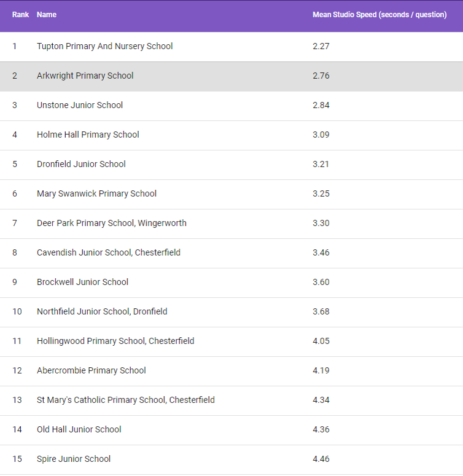Click rank number 5
The image size is (463, 476).
coord(15,164)
